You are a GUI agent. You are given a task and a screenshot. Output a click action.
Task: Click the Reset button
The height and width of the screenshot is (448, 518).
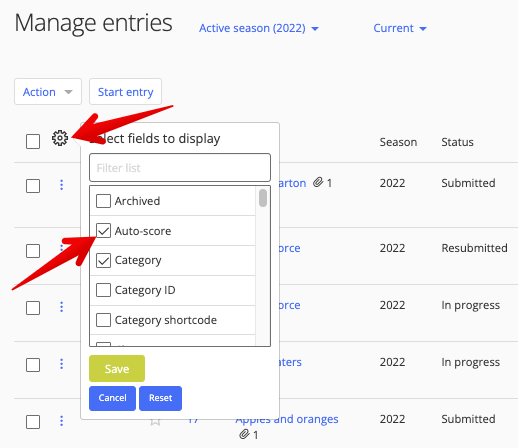click(x=160, y=398)
